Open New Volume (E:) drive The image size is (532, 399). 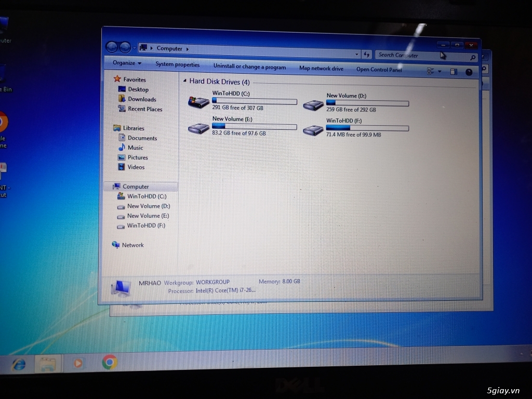click(198, 128)
